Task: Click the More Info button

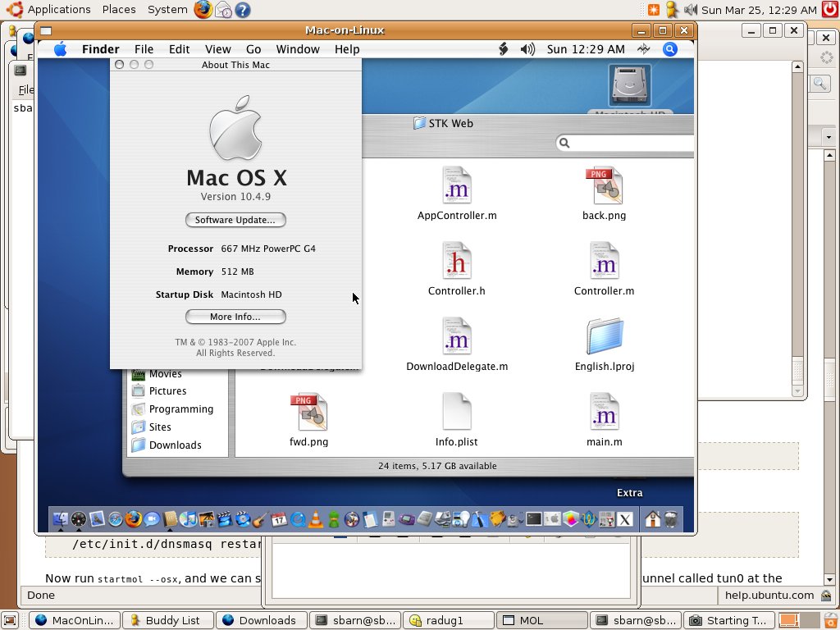Action: click(x=235, y=317)
